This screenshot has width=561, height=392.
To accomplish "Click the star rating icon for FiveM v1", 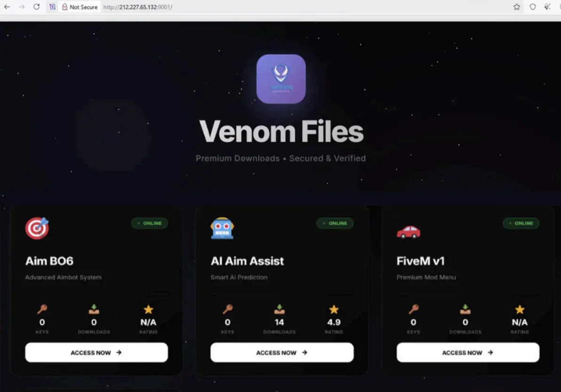I will click(x=520, y=309).
